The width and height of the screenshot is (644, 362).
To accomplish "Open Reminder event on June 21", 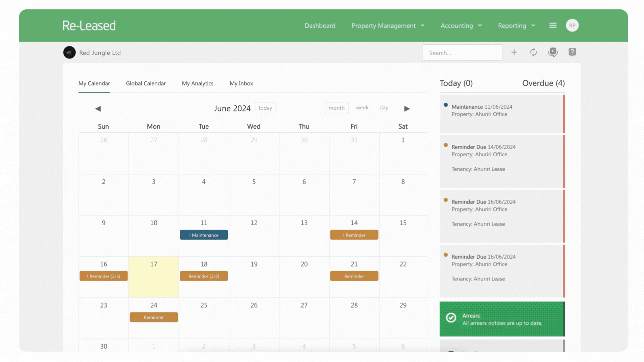I will 354,276.
